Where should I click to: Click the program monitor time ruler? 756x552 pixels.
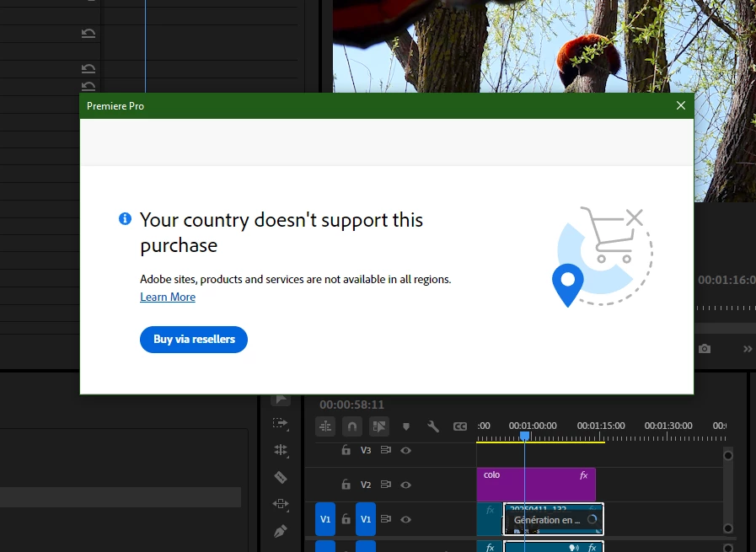725,308
